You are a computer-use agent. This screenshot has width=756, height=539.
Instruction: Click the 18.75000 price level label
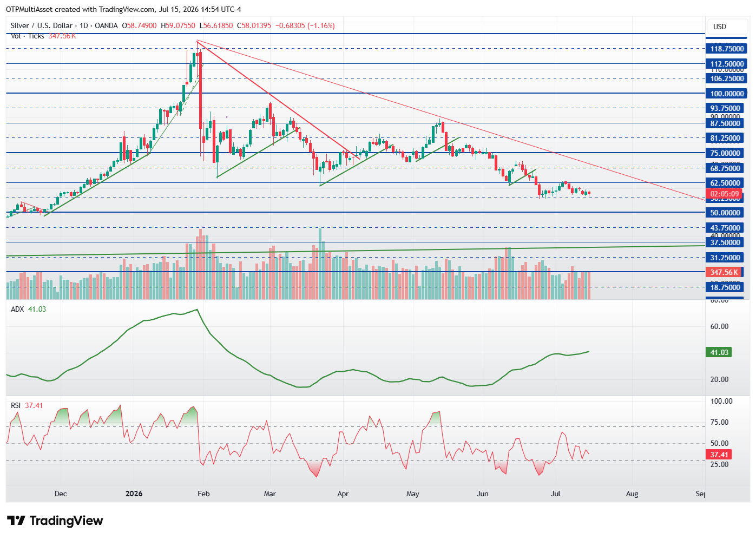(x=725, y=287)
